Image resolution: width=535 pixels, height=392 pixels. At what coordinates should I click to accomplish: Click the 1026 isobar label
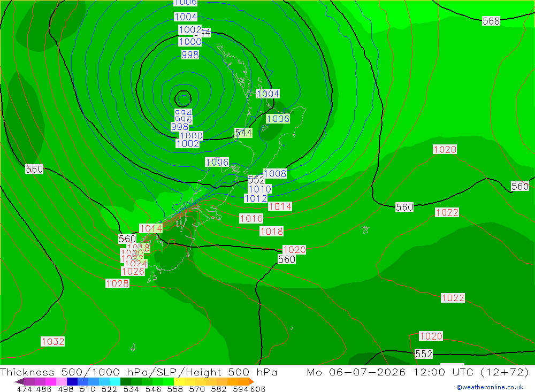133,271
